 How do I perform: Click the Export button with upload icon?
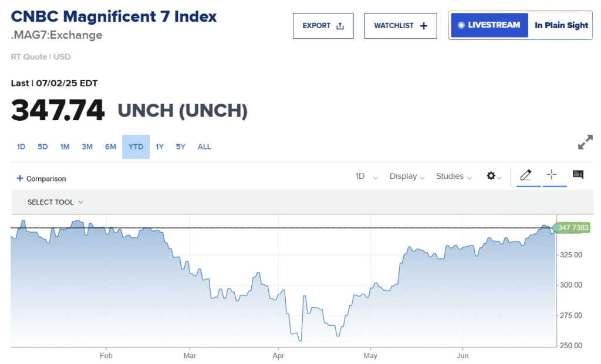coord(323,26)
